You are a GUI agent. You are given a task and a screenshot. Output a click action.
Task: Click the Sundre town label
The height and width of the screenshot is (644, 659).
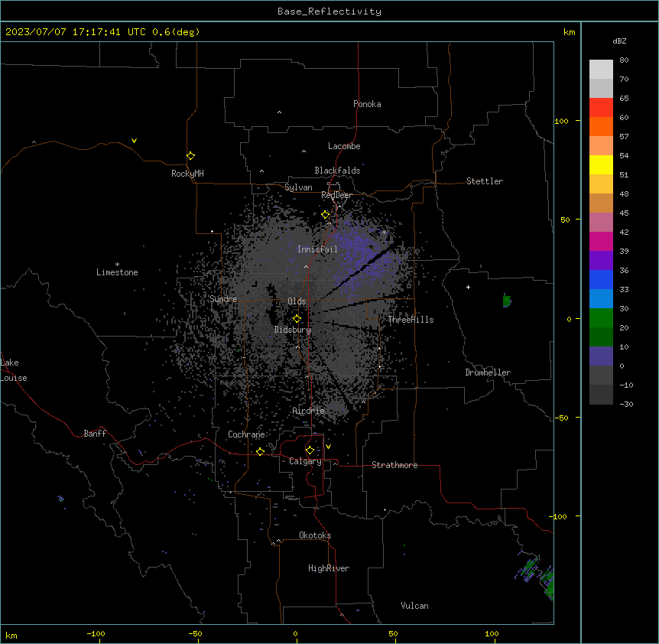tap(223, 299)
